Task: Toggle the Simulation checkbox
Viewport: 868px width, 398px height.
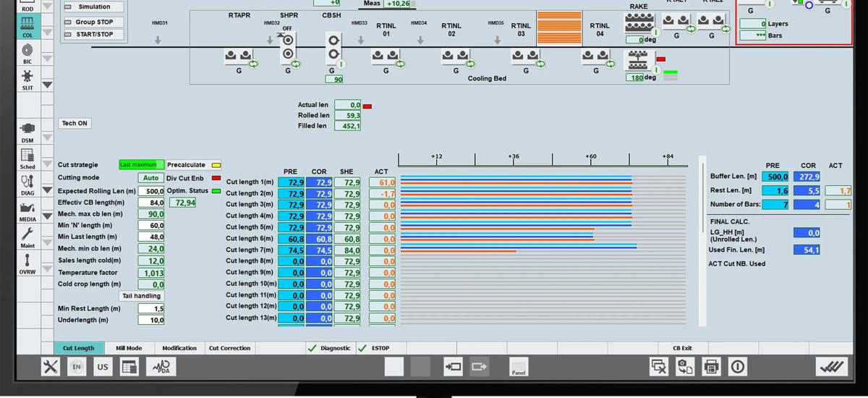Action: [x=69, y=7]
